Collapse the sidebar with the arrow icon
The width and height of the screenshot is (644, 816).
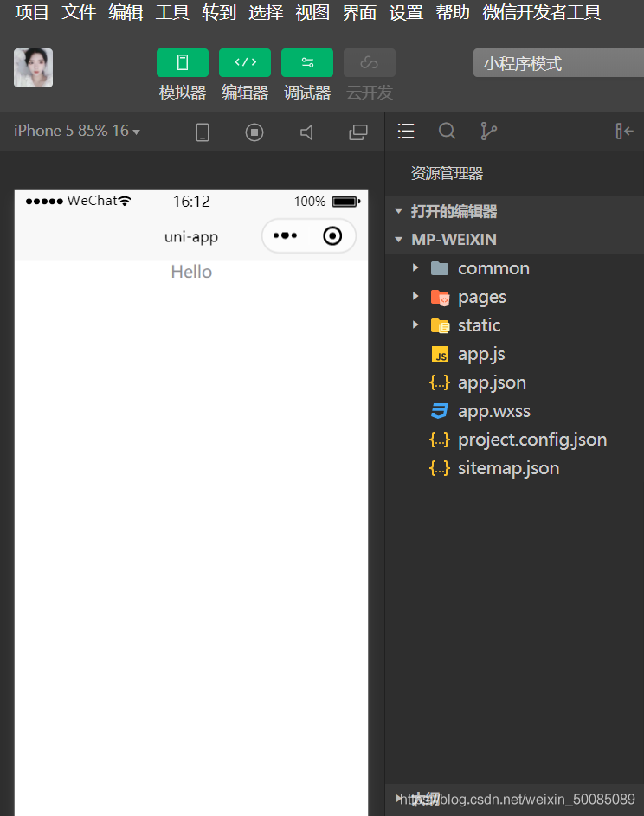coord(624,132)
